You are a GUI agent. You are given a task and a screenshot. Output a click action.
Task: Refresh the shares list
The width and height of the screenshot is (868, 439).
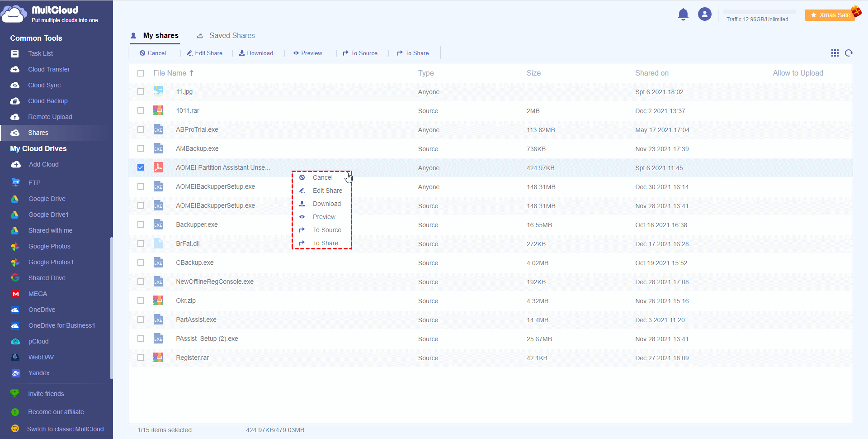coord(849,53)
